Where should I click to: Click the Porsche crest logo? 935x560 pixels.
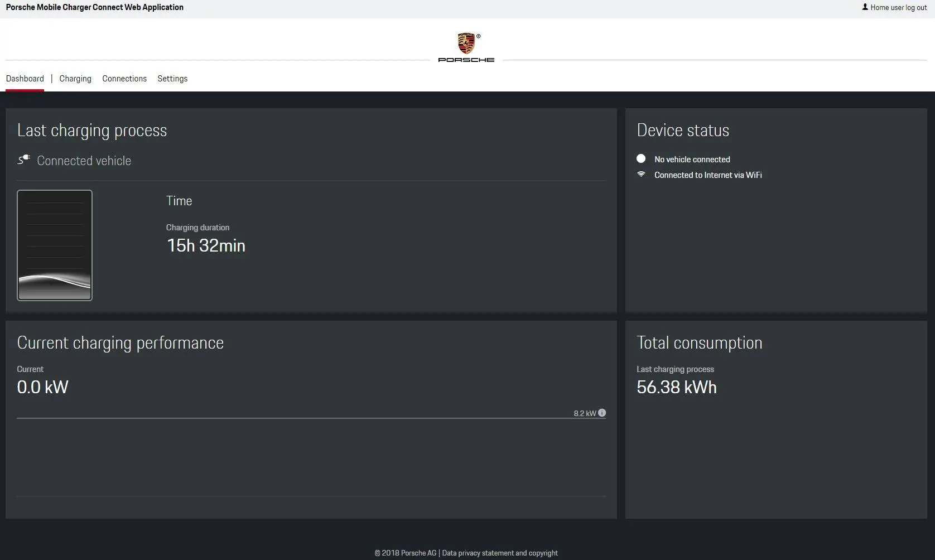point(466,44)
